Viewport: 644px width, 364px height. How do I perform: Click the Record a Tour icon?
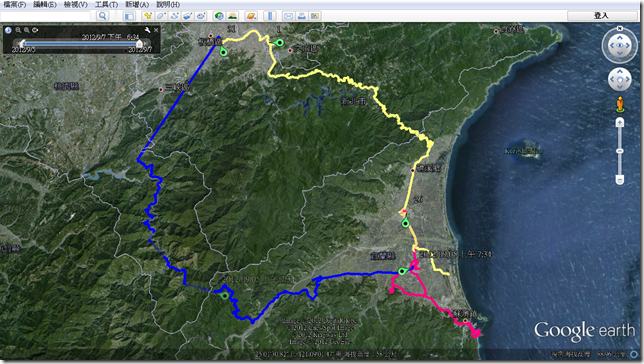click(201, 16)
